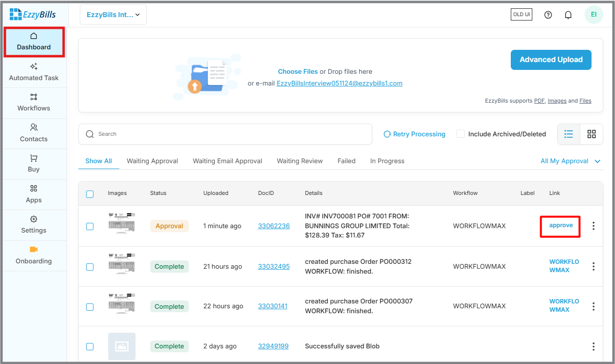Viewport: 615px width, 364px height.
Task: Open DocID 33062236 link
Action: point(274,226)
